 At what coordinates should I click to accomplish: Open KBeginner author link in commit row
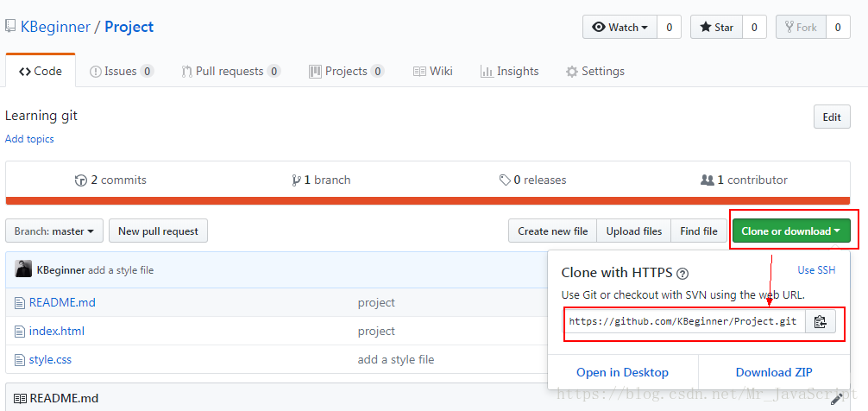tap(61, 270)
